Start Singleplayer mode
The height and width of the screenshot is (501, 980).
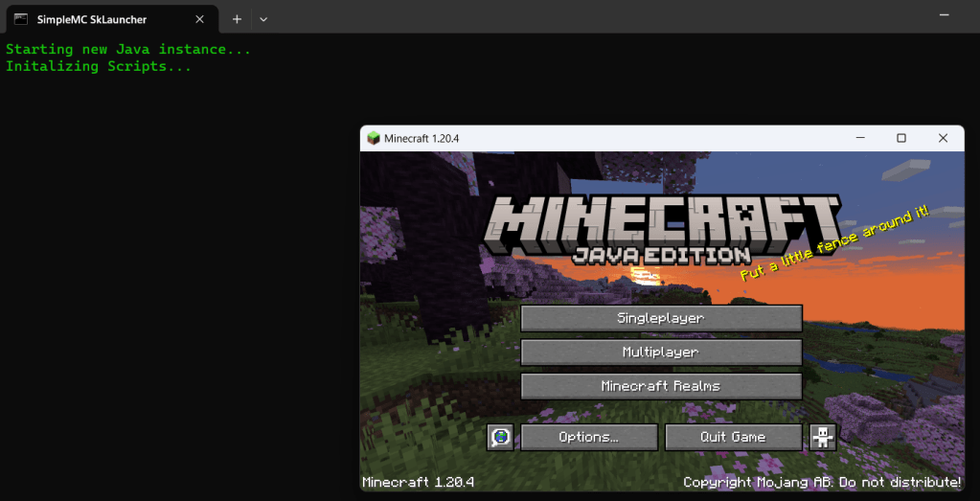click(x=661, y=318)
